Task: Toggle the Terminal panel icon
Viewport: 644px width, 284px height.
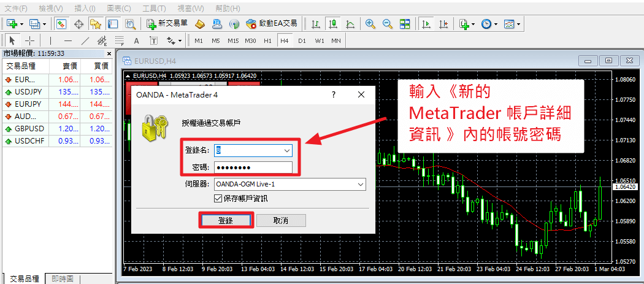Action: pyautogui.click(x=112, y=24)
